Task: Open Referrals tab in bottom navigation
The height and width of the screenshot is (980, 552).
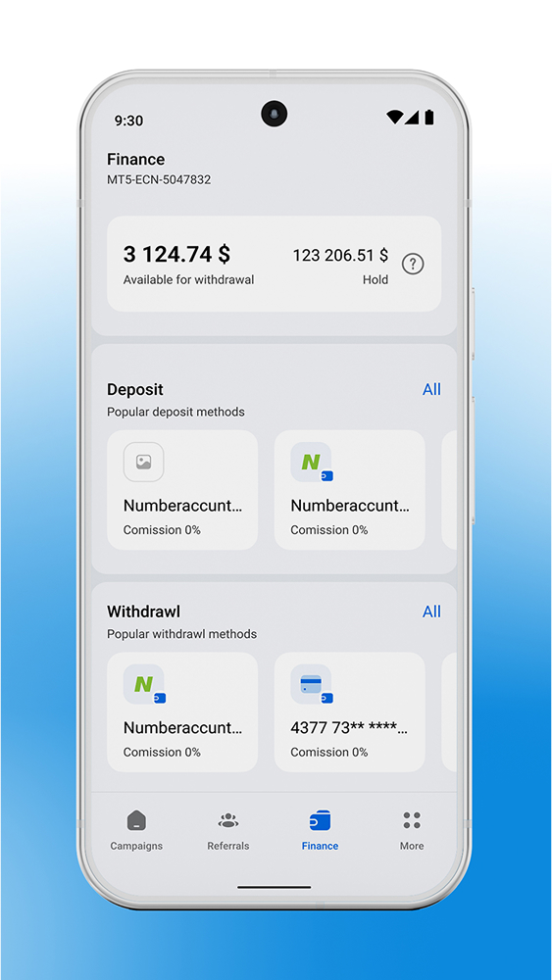Action: 228,831
